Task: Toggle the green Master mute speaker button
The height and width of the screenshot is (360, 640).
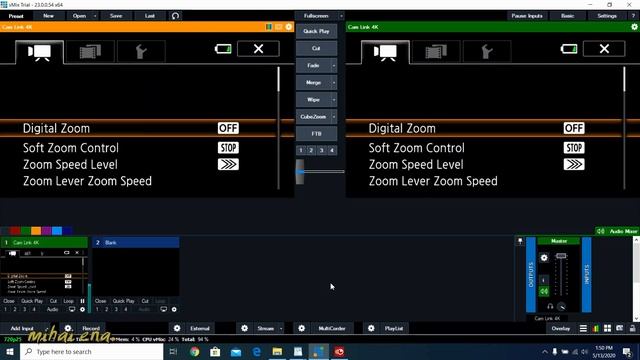Action: point(544,291)
